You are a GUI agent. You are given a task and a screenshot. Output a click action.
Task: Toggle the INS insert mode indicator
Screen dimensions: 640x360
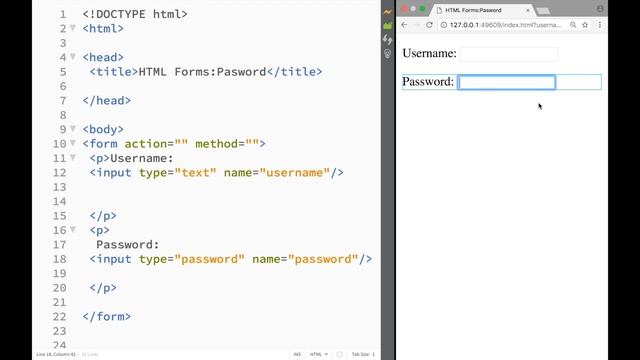297,354
